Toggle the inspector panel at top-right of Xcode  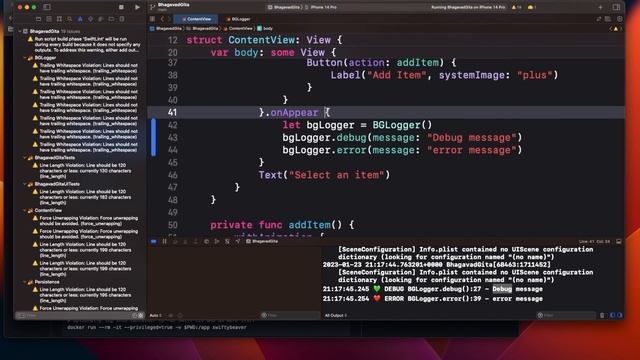pyautogui.click(x=616, y=7)
